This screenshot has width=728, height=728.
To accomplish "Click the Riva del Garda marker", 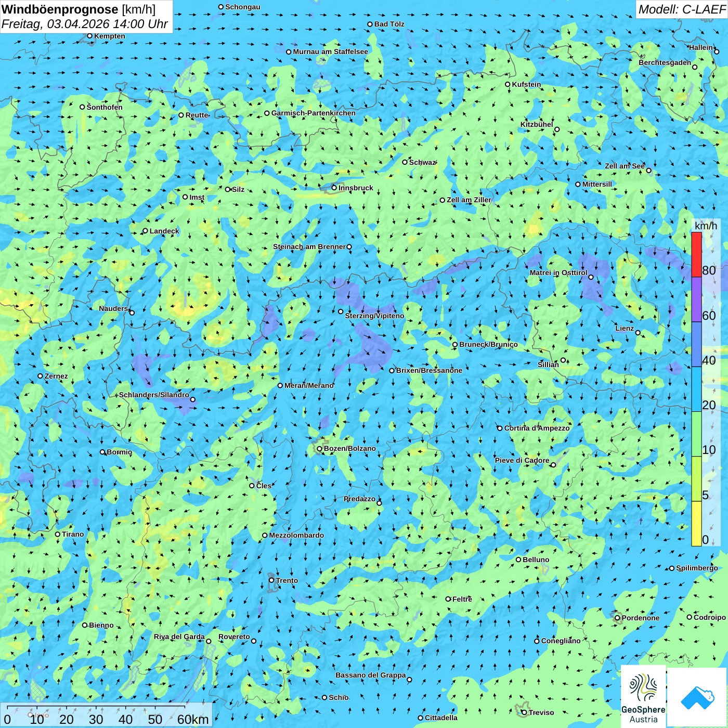I will tap(209, 641).
